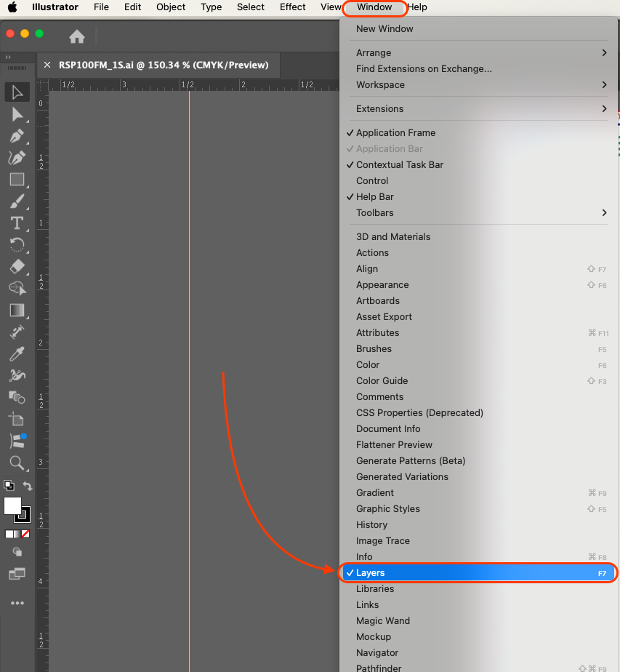Select the Artboard tool
Image resolution: width=620 pixels, height=672 pixels.
tap(17, 419)
